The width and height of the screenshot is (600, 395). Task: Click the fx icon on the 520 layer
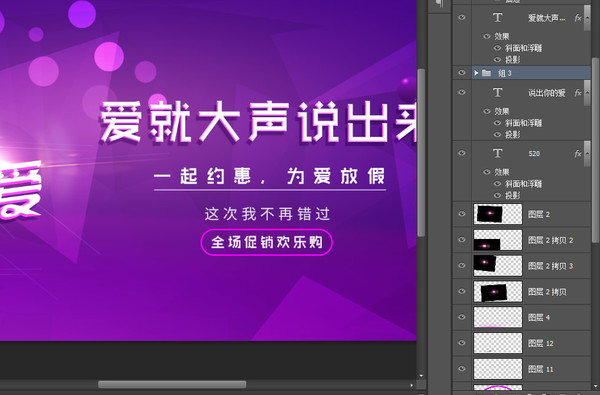click(578, 153)
